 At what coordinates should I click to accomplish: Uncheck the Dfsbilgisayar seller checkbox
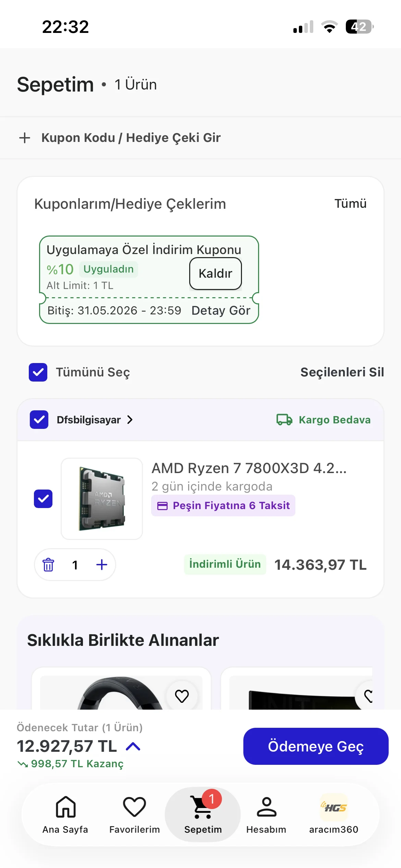39,420
